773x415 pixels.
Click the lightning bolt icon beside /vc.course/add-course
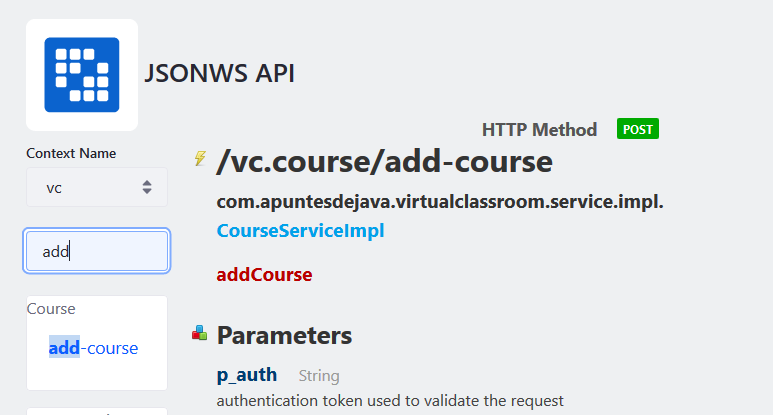click(x=200, y=158)
